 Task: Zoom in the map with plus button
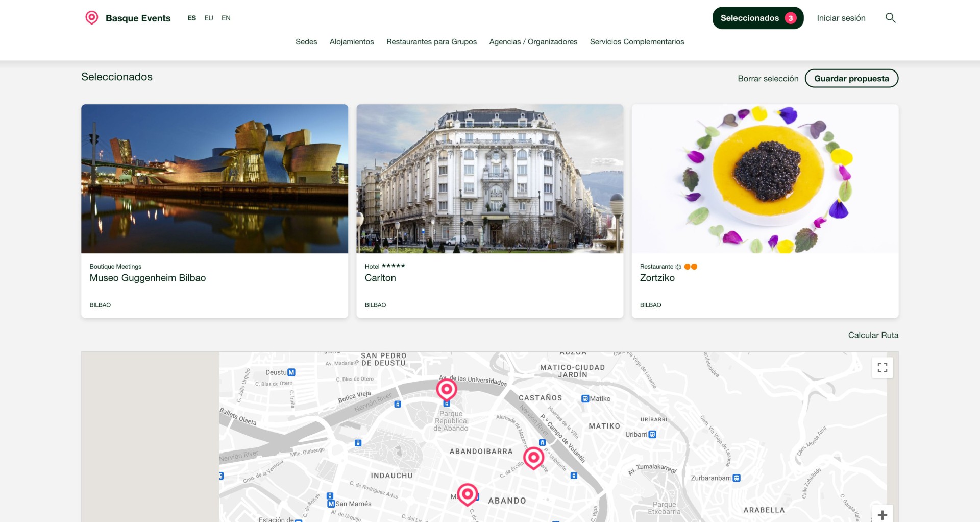coord(882,515)
